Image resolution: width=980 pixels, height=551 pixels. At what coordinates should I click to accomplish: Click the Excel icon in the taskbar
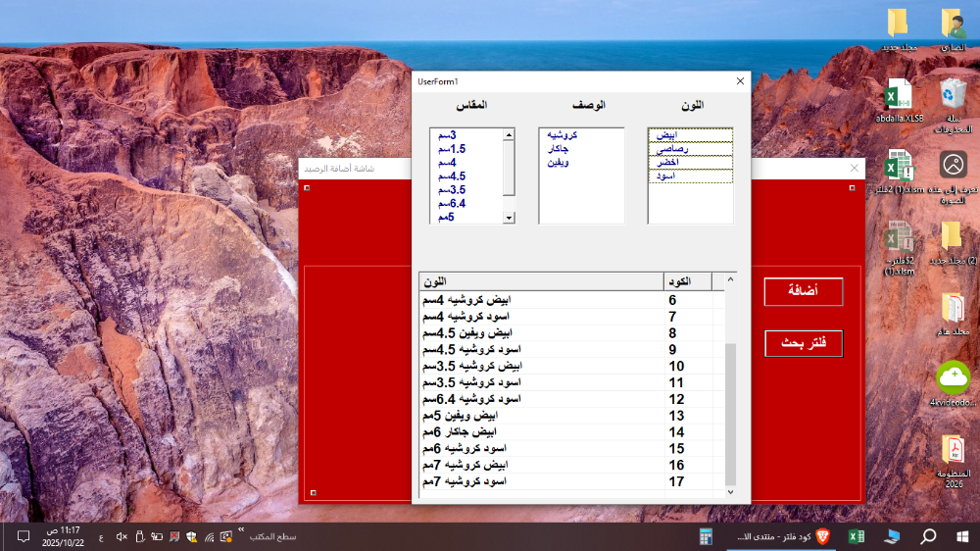856,536
